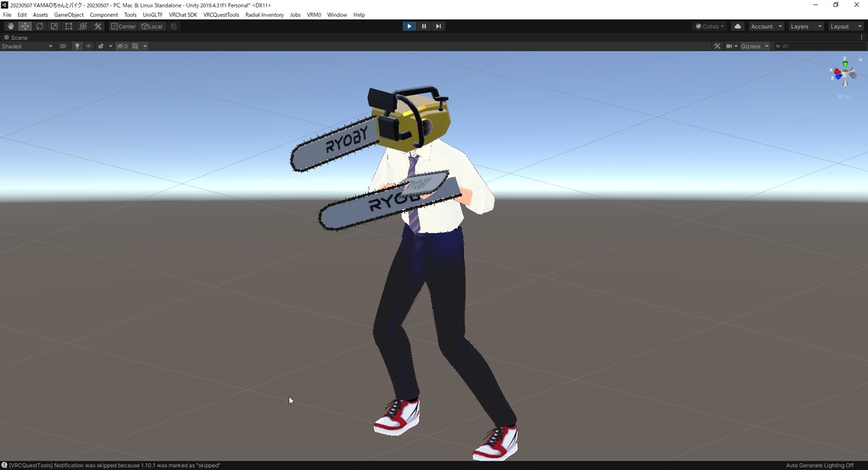Screen dimensions: 868x470
Task: Toggle scene grid visibility icon
Action: click(x=135, y=47)
